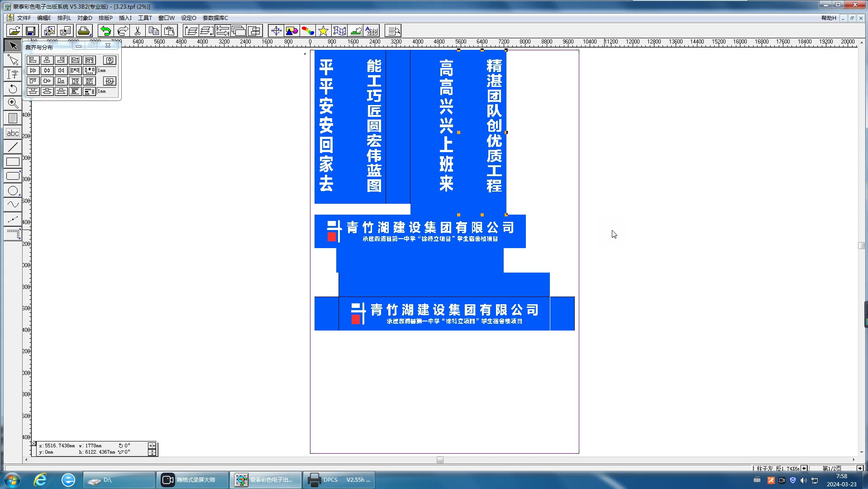Open file with the folder icon
Screen dimensions: 868x489
point(14,31)
